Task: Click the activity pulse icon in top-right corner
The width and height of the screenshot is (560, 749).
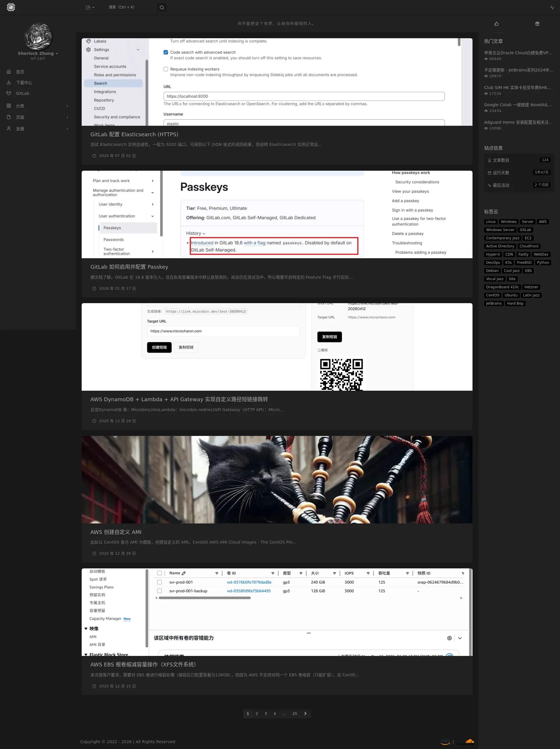Action: [552, 8]
